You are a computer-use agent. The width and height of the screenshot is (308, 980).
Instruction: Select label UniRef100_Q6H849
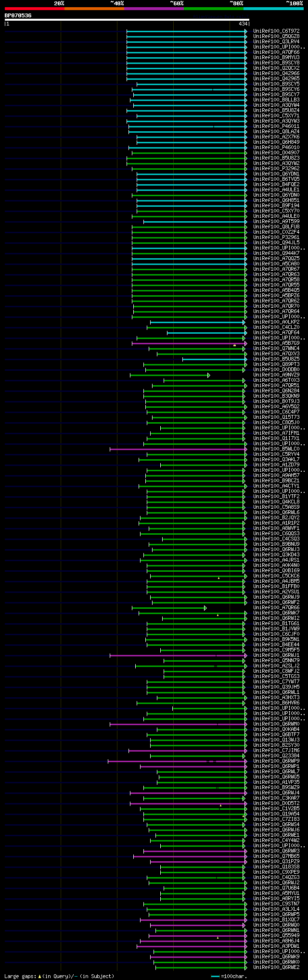coord(276,142)
